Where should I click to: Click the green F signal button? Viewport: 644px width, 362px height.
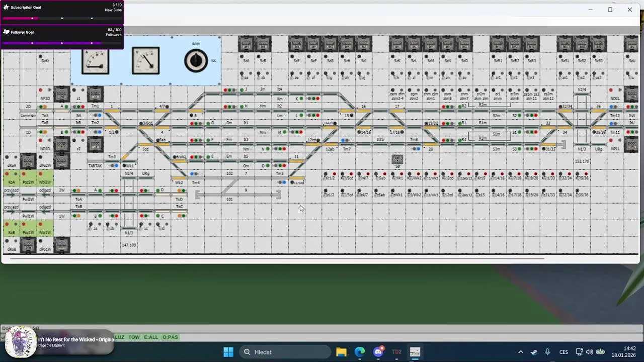(x=208, y=140)
